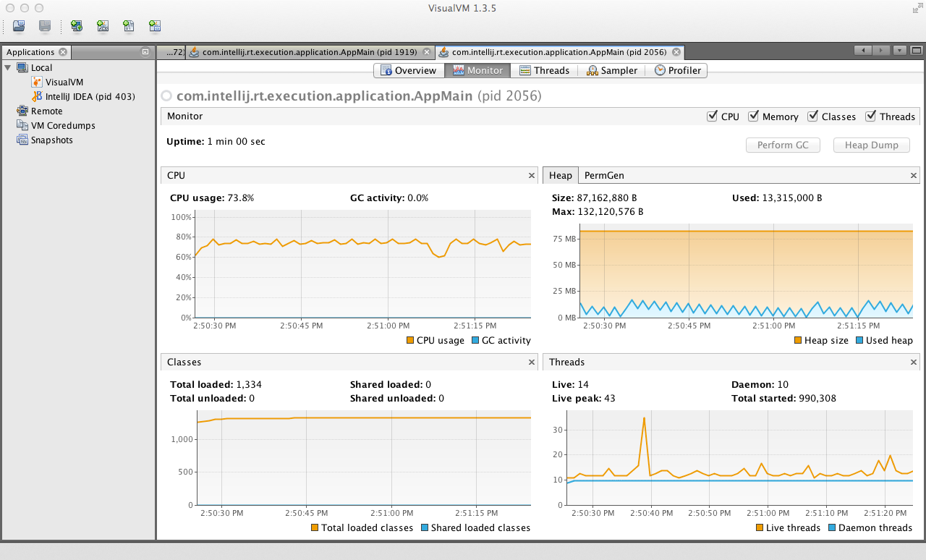The height and width of the screenshot is (560, 926).
Task: Close the CPU graph panel
Action: click(x=531, y=175)
